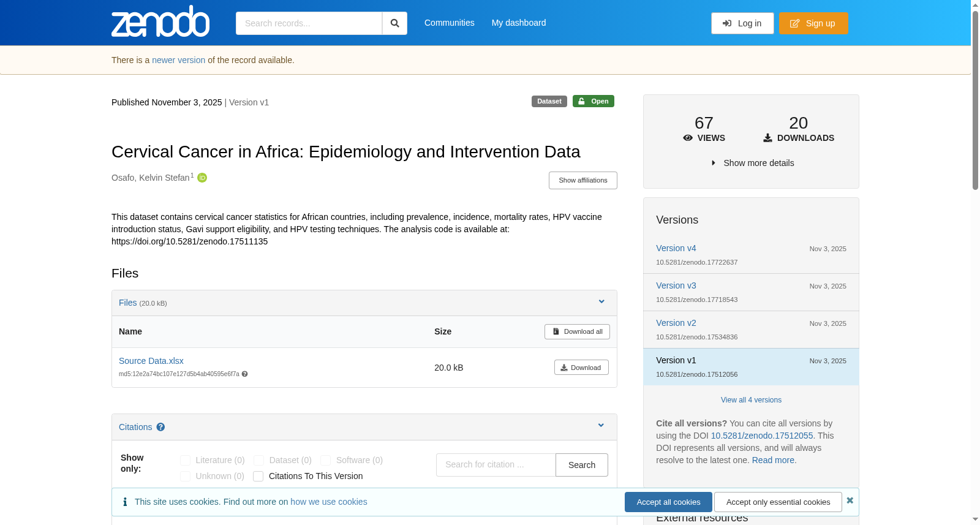
Task: Collapse the Citations panel chevron
Action: pos(601,425)
